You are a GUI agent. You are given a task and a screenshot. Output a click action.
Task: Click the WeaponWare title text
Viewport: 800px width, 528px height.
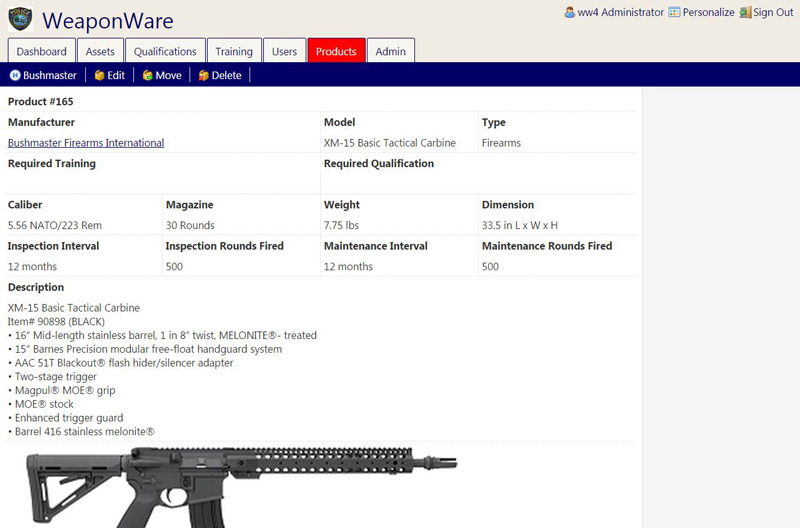point(108,21)
